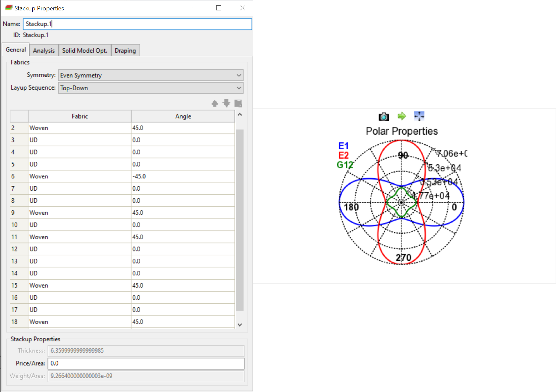Maximize the Stackup Properties window
Screen dimensions: 556x392
tap(218, 8)
